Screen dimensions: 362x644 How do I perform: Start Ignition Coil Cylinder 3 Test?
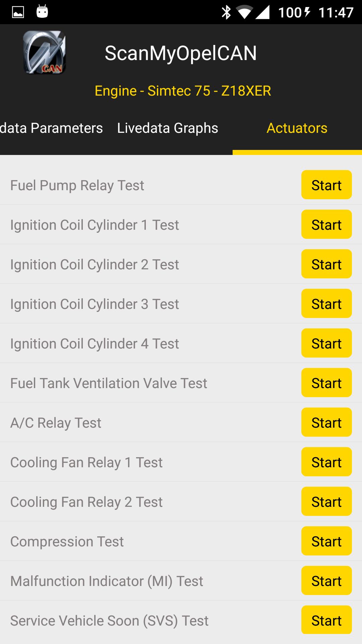pyautogui.click(x=326, y=304)
